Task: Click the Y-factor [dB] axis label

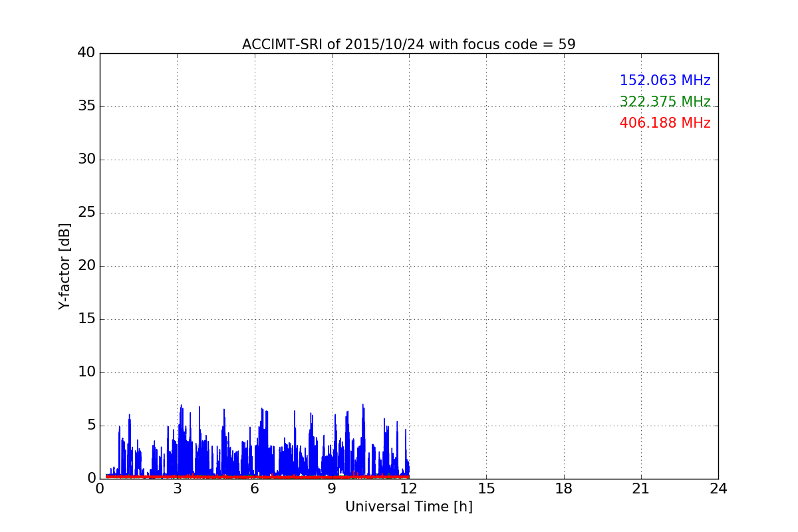Action: coord(65,266)
